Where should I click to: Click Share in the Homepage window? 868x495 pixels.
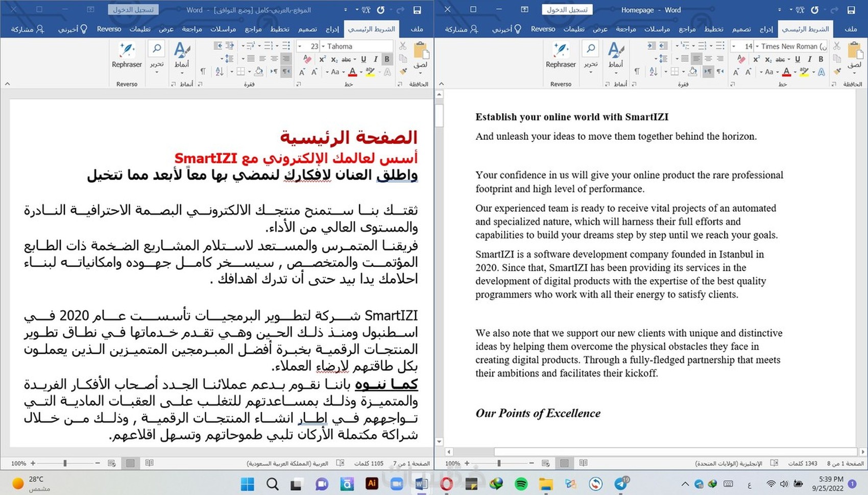click(x=461, y=29)
